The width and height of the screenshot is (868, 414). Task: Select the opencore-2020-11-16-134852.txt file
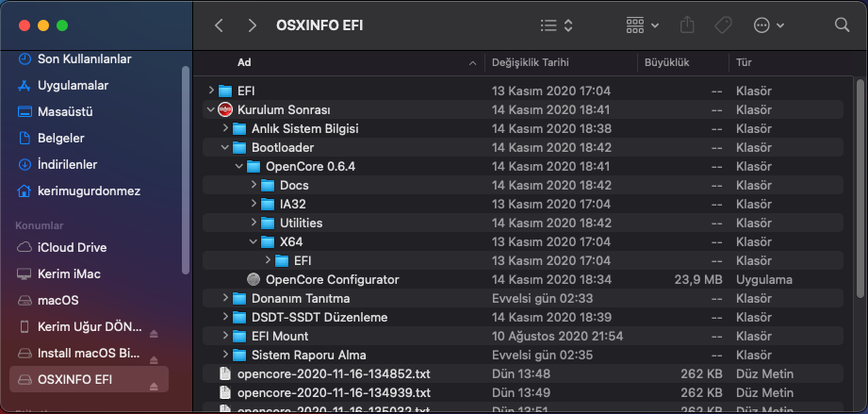[321, 373]
